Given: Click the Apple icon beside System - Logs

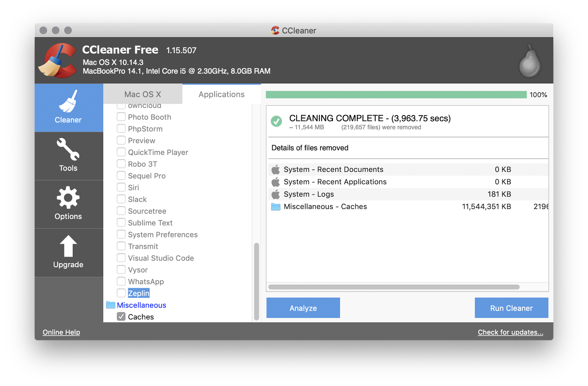Looking at the screenshot, I should [275, 194].
